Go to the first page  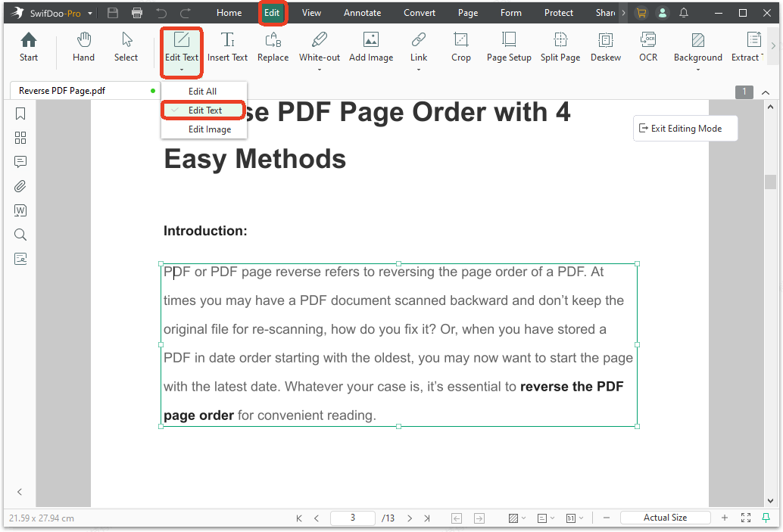299,518
